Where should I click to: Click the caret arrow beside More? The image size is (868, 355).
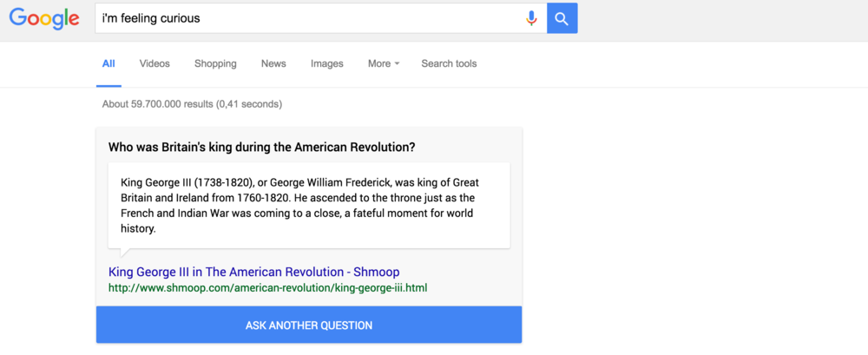click(397, 64)
